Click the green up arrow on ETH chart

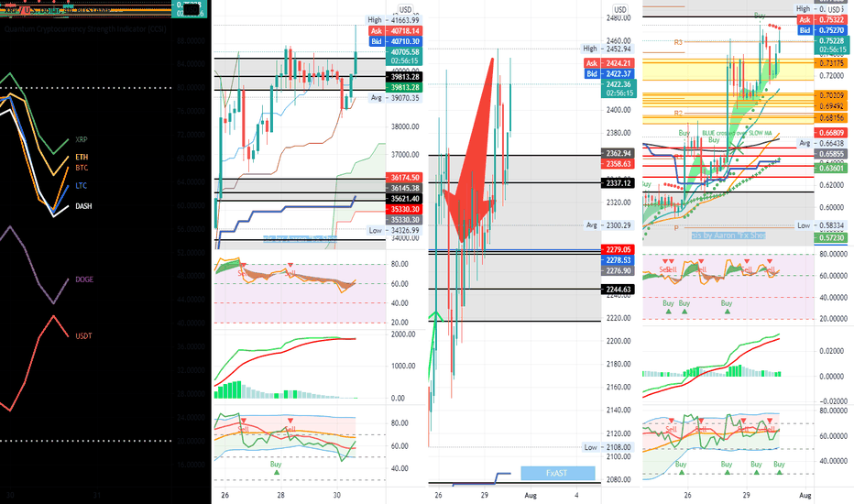pyautogui.click(x=435, y=315)
